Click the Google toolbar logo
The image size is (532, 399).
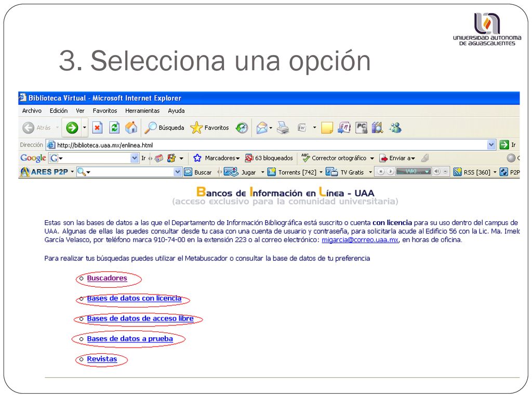pyautogui.click(x=33, y=158)
